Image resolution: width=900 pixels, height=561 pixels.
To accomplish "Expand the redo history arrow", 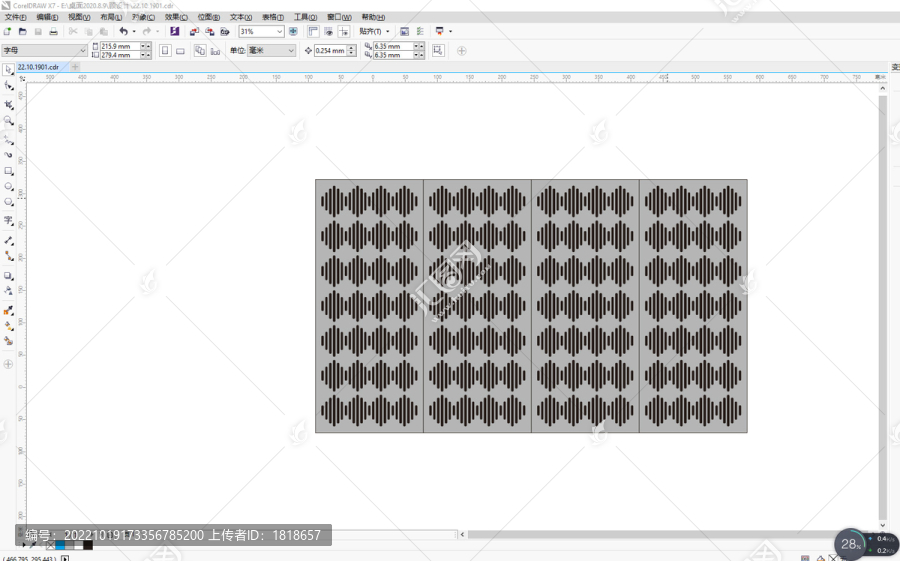I will click(157, 32).
